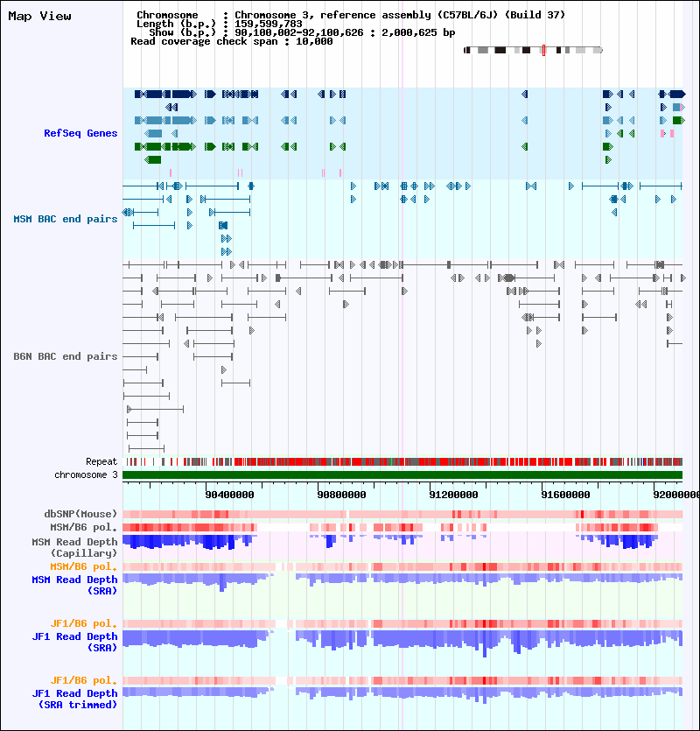Open the RefSeq Genes track label
Viewport: 700px width, 731px height.
[80, 133]
